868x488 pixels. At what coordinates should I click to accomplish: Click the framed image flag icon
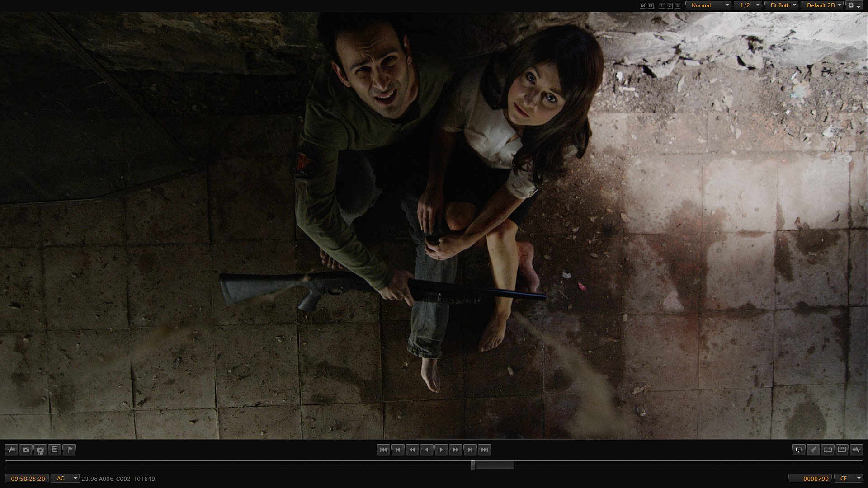tap(55, 450)
